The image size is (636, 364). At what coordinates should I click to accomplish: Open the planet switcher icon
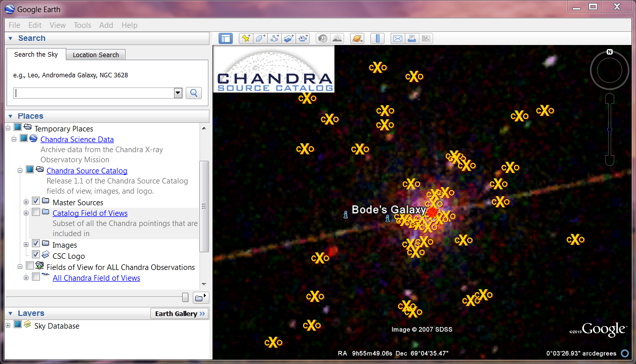356,38
